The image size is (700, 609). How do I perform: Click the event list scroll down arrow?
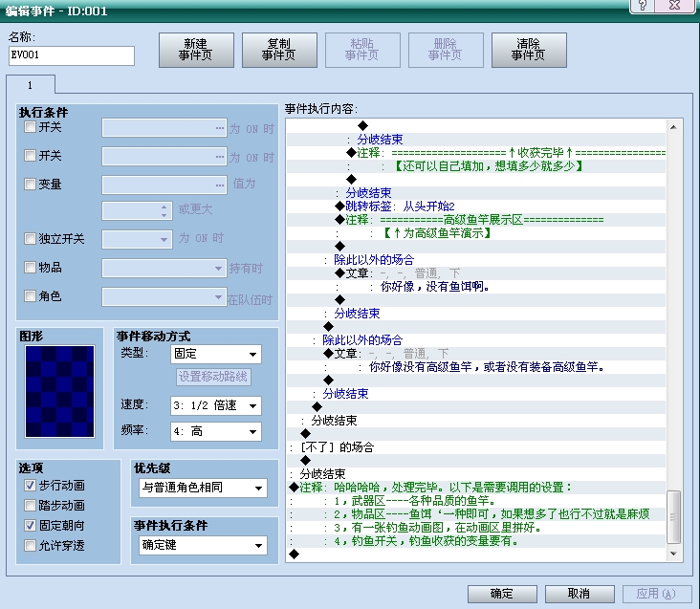pyautogui.click(x=673, y=554)
